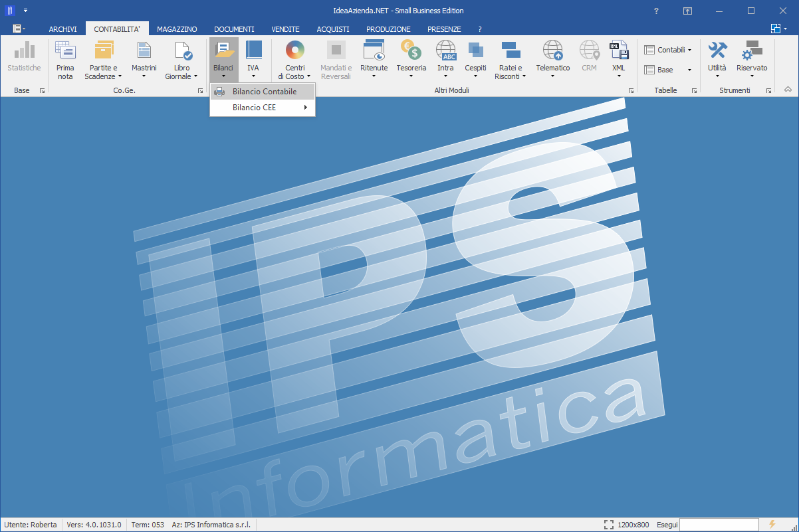Open the window layout dropdown beside the tabs
The image size is (799, 532).
pos(778,29)
